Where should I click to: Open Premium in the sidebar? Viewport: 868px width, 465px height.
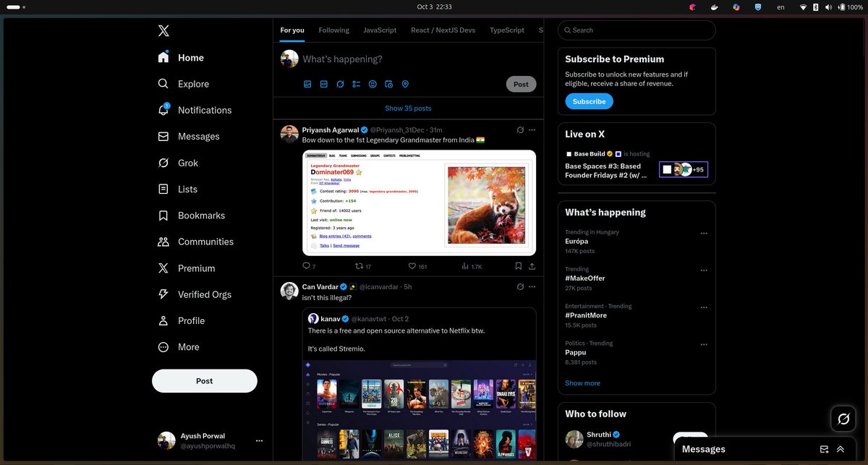(187, 268)
